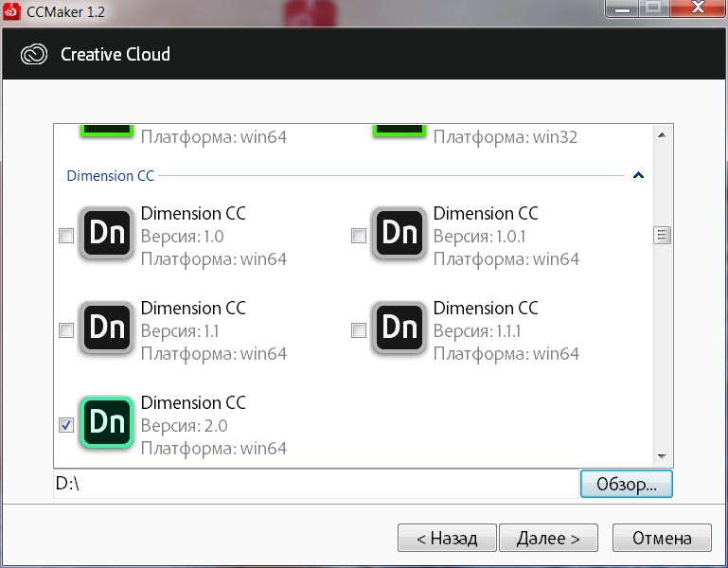Screen dimensions: 728x568
Task: Go back with the Назад button
Action: [x=447, y=538]
